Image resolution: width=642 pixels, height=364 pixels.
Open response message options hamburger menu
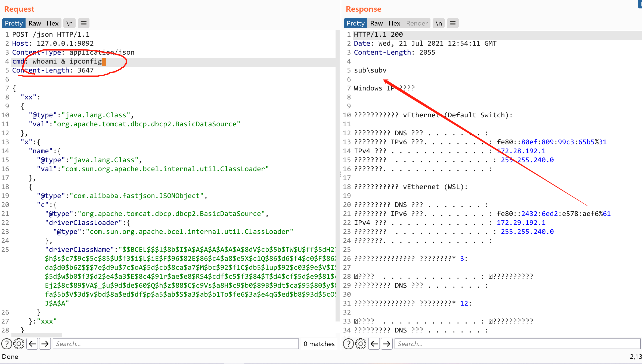pyautogui.click(x=453, y=23)
